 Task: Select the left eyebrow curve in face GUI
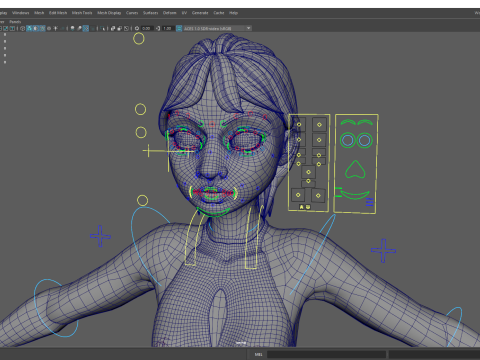(348, 122)
